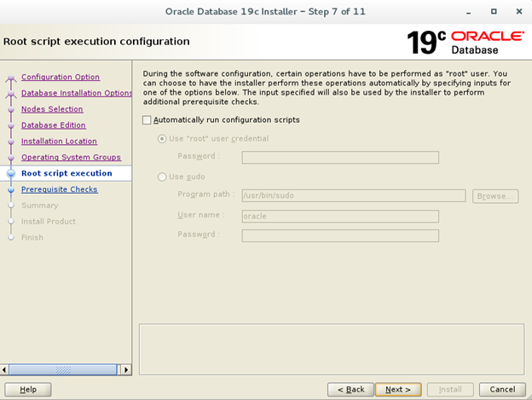532x400 pixels.
Task: Click the Program path field showing /usr/bin/sudo
Action: 354,196
